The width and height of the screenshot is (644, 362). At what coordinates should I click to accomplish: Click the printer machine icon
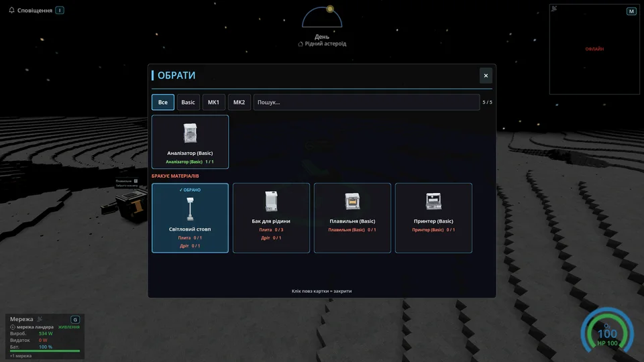click(x=433, y=201)
